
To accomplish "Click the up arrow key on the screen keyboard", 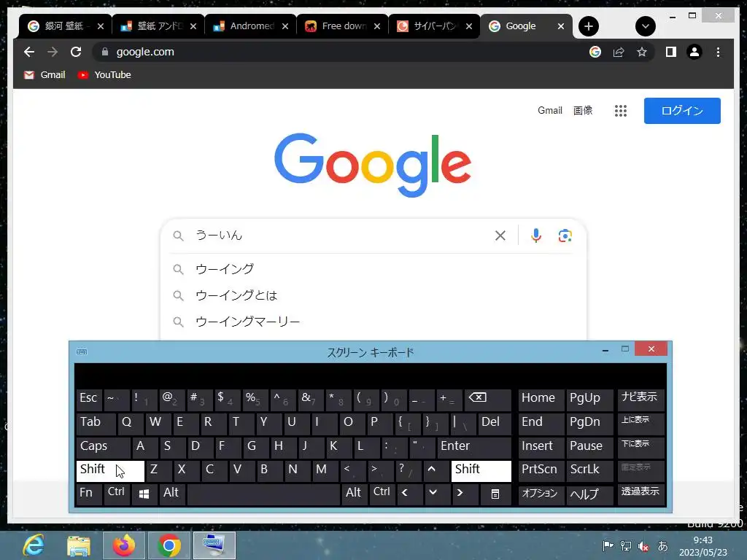I will (436, 470).
